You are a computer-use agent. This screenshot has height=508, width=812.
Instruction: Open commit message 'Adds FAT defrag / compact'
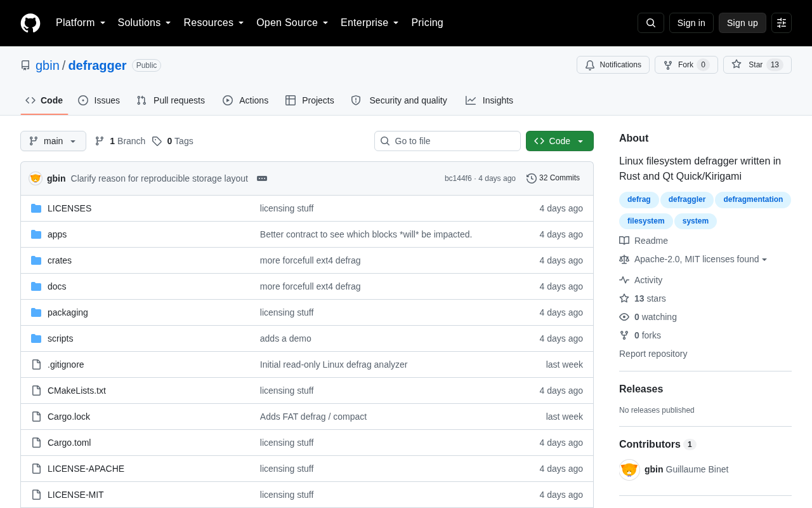313,417
